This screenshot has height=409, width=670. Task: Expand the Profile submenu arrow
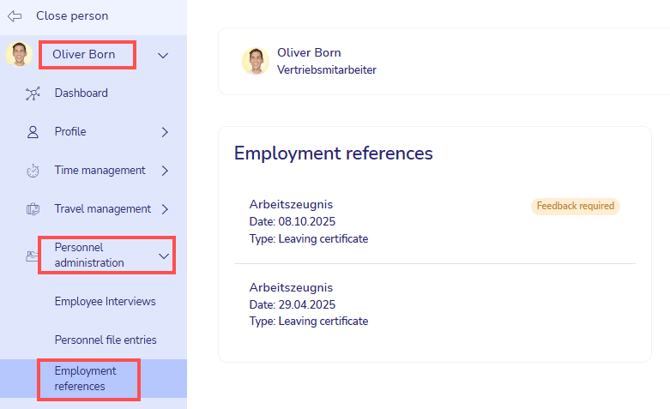[165, 132]
